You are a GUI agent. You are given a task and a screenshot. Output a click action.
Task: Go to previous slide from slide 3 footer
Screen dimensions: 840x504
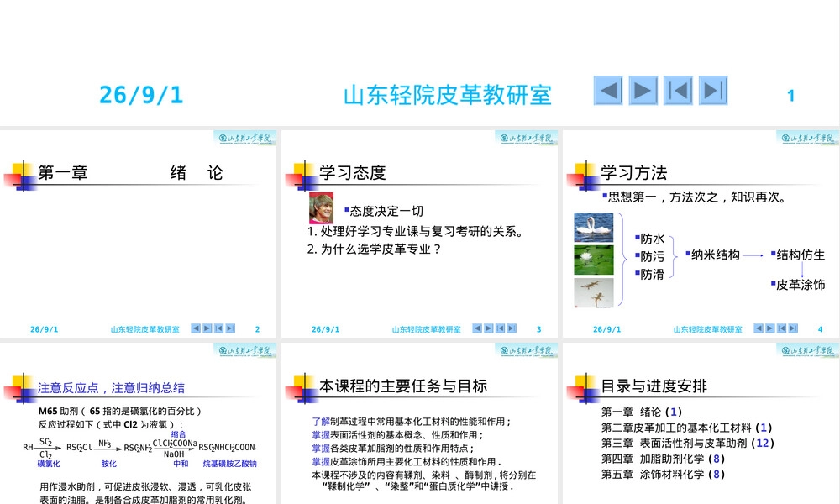[x=477, y=328]
